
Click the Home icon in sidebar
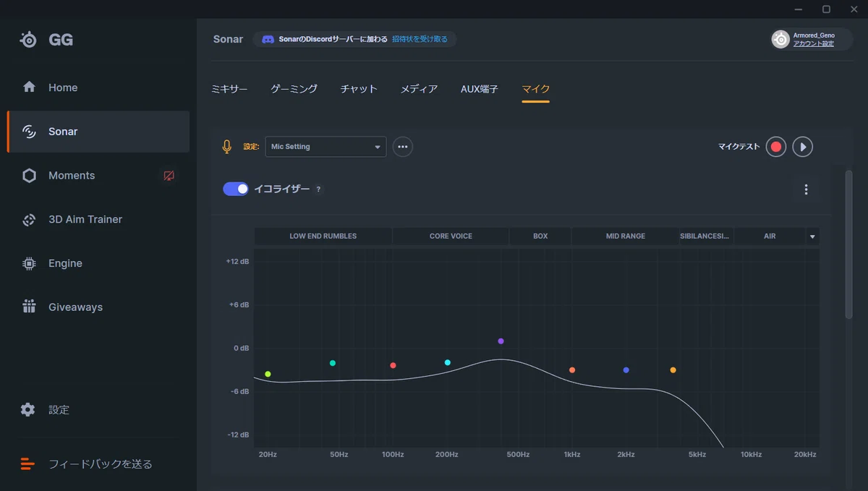pyautogui.click(x=29, y=87)
